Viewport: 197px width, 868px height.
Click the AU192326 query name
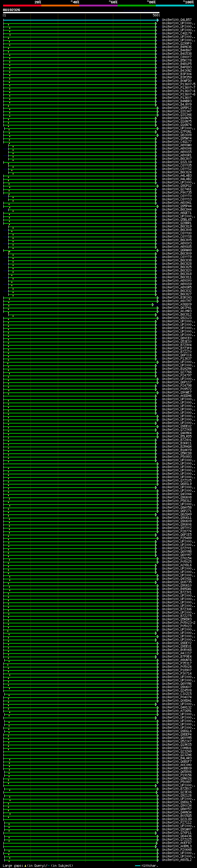tap(11, 10)
